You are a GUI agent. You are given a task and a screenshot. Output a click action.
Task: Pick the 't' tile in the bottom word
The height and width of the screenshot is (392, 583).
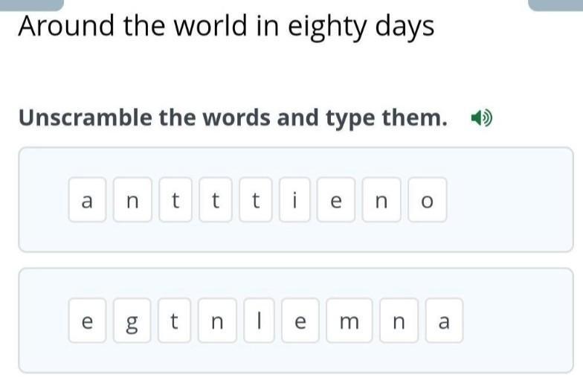pos(175,321)
